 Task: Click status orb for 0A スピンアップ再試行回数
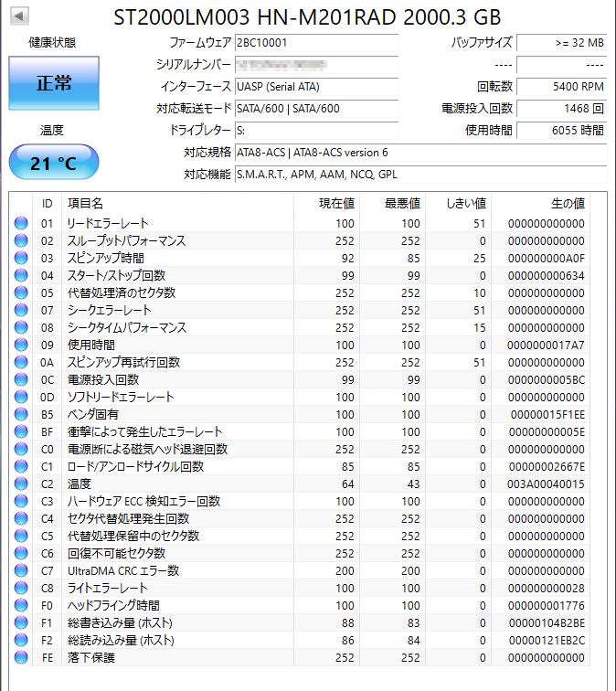pos(21,362)
